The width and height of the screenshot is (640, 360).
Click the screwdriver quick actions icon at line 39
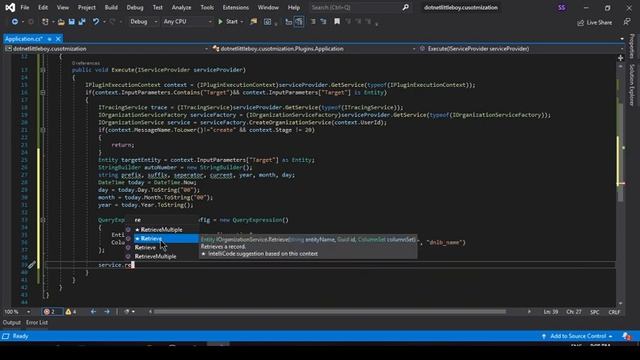[x=32, y=265]
